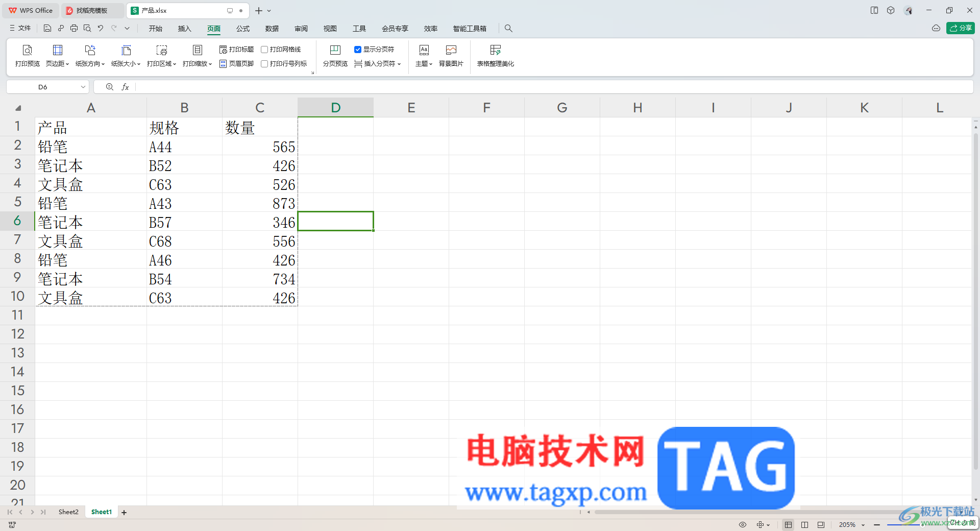
Task: Toggle eye protection mode icon in status bar
Action: [x=743, y=525]
